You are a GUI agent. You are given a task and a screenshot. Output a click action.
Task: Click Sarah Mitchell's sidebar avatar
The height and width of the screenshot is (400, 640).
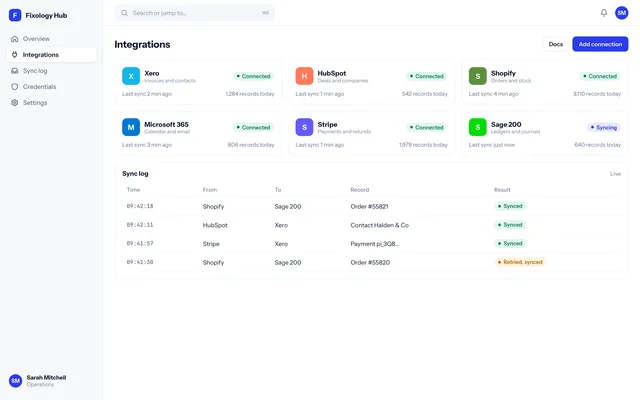(x=16, y=380)
